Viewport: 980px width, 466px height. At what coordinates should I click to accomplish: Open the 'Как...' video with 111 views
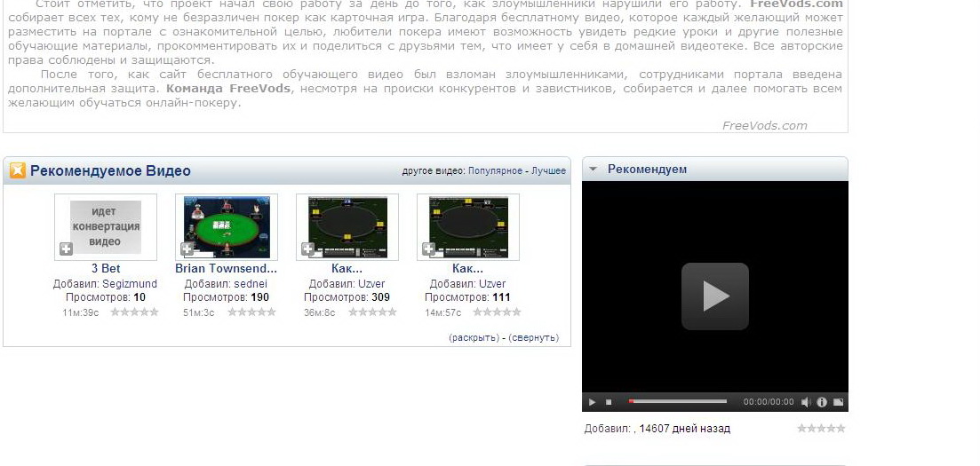[x=467, y=269]
